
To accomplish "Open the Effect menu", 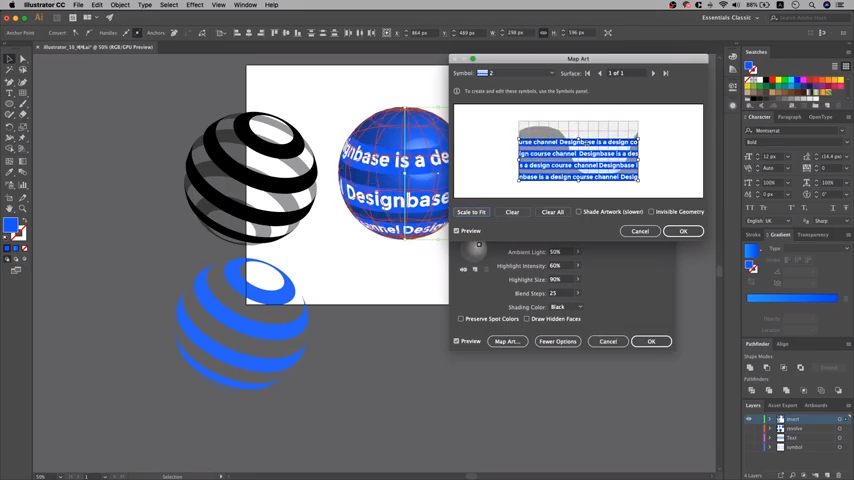I will point(194,5).
